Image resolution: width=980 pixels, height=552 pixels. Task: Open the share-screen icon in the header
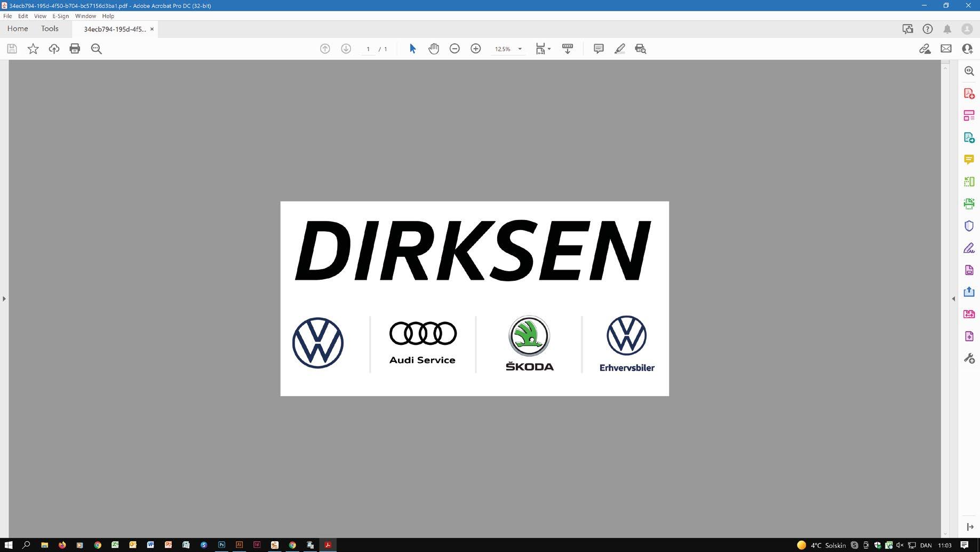pos(907,29)
